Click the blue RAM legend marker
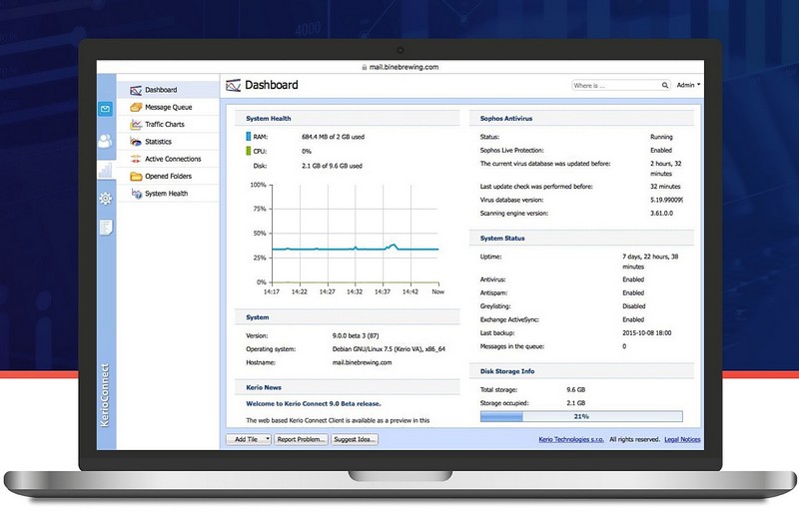 pos(248,137)
